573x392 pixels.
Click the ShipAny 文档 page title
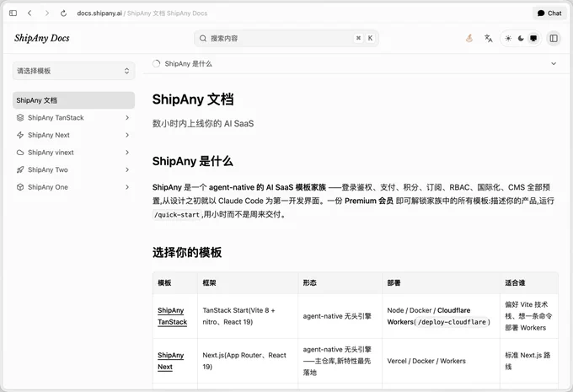point(193,99)
